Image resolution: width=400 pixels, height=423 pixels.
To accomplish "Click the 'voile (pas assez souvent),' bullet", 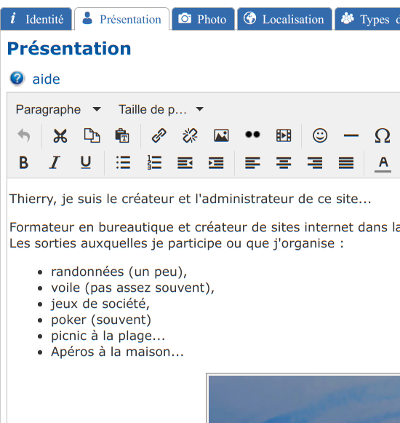I will (133, 288).
